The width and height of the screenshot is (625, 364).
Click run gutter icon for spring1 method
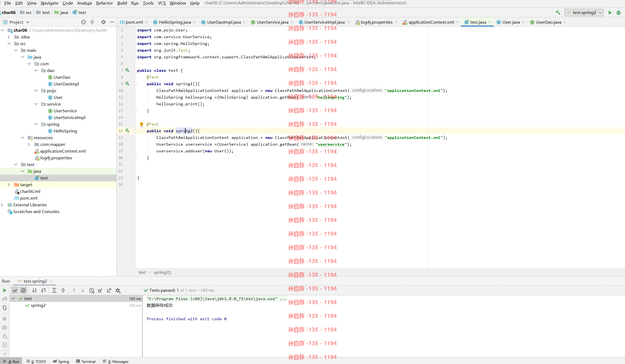127,84
